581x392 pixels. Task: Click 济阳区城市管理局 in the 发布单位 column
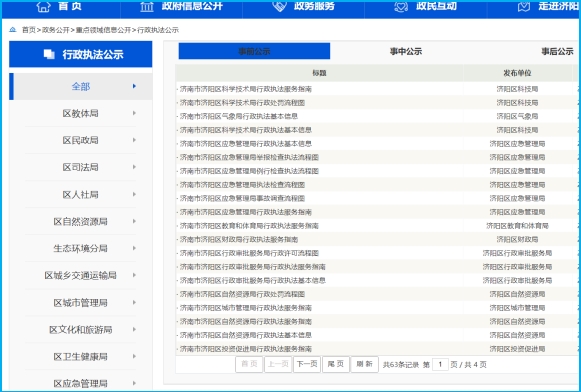pyautogui.click(x=517, y=308)
